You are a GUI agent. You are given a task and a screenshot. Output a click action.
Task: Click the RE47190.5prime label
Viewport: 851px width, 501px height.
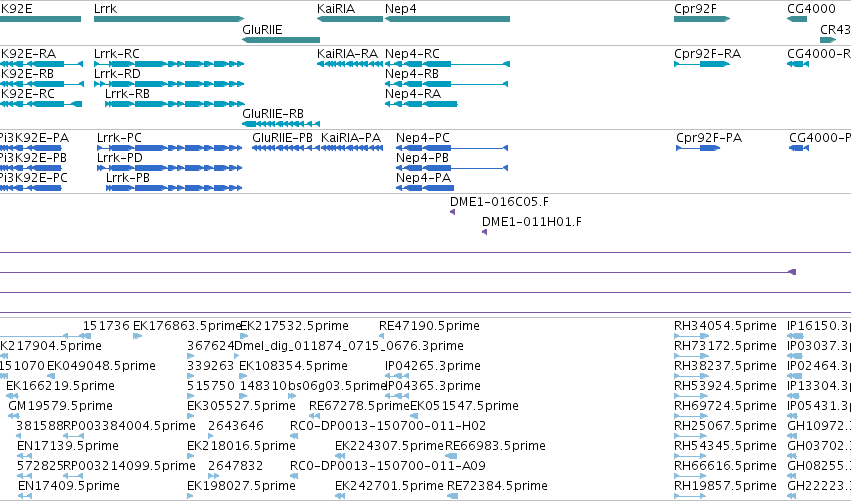pyautogui.click(x=429, y=326)
